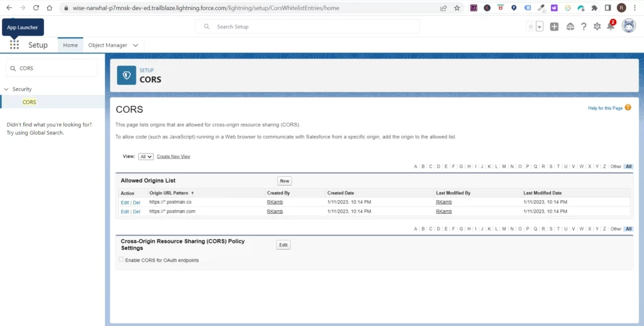Screen dimensions: 644x326
Task: Open notifications bell with 2 alerts
Action: pos(611,26)
